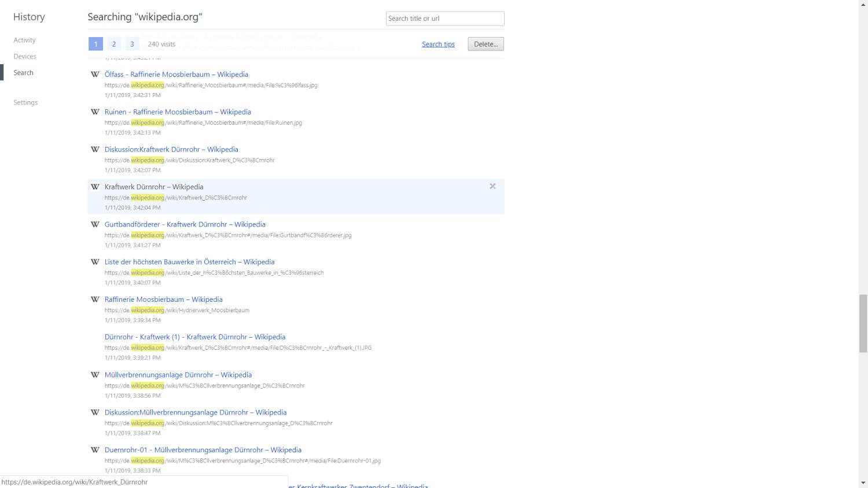
Task: Open Activity section in History sidebar
Action: pyautogui.click(x=24, y=40)
